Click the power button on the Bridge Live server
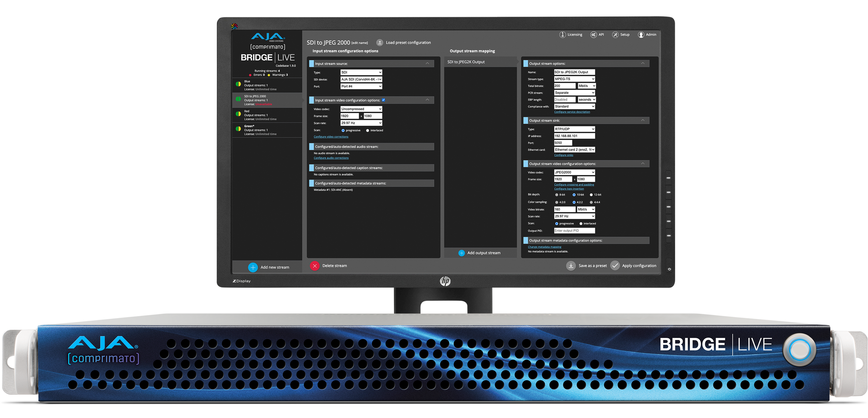The image size is (868, 418). pos(800,350)
